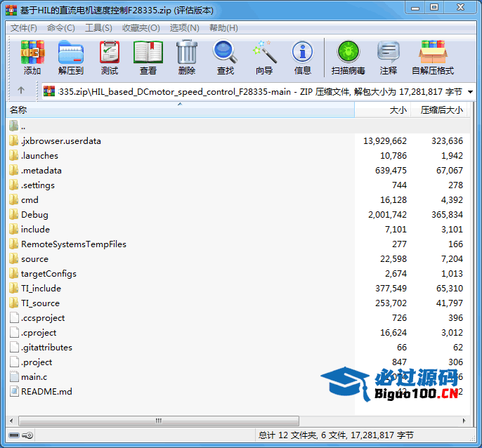482x448 pixels.
Task: Start Virus Scan (扫描病毒) icon
Action: tap(349, 52)
